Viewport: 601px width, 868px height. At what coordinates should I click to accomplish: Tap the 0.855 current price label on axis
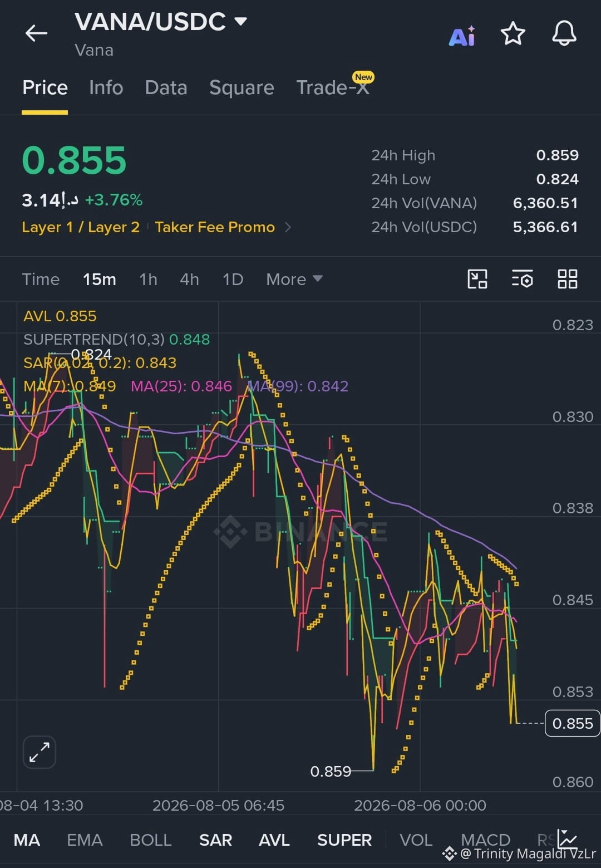pyautogui.click(x=572, y=723)
